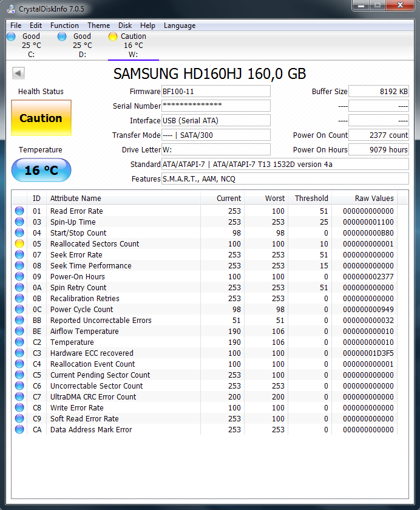
Task: Click the status icon for Current Pending Sector Count
Action: tap(19, 375)
